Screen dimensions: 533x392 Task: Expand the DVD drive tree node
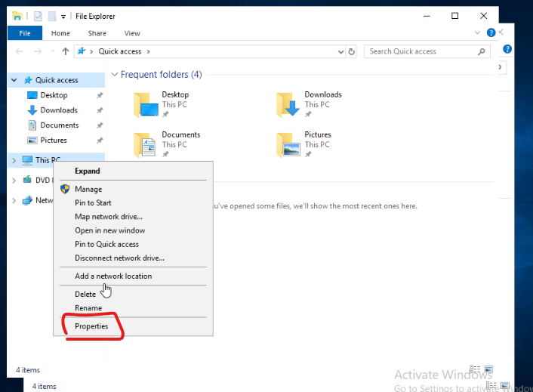tap(14, 181)
